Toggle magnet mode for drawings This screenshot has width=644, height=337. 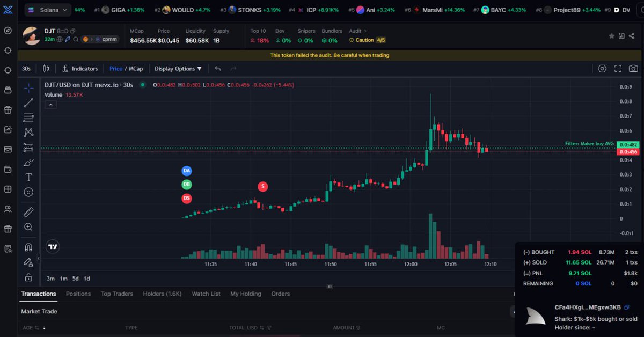[28, 247]
